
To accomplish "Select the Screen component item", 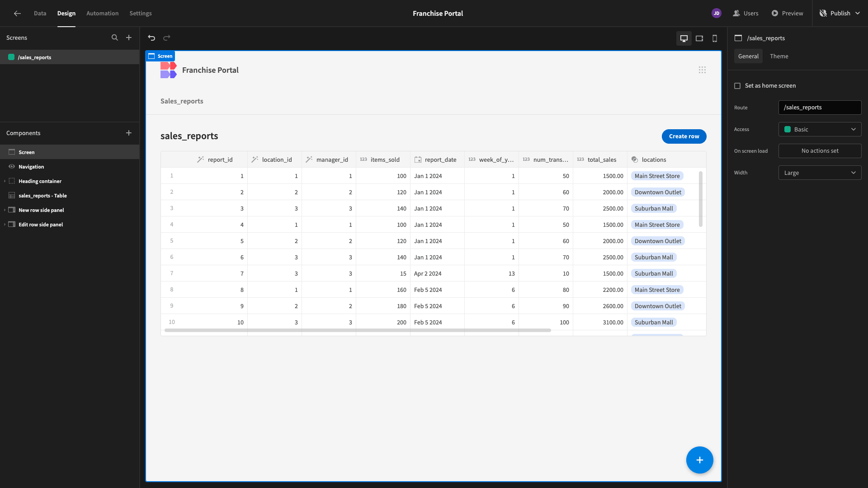I will pos(70,152).
